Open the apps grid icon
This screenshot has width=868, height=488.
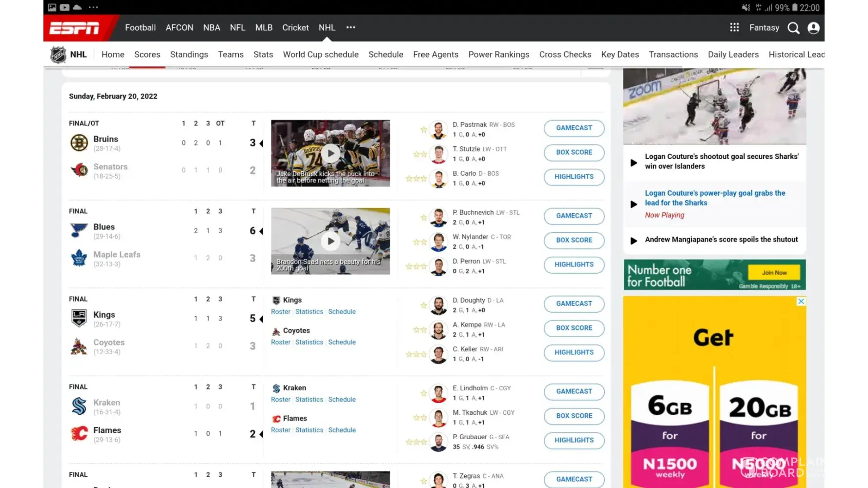point(734,28)
